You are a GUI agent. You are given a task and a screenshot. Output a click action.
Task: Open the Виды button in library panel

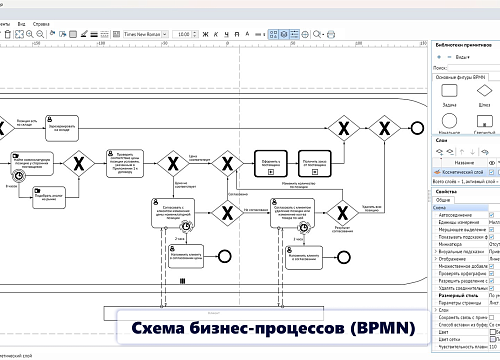(462, 57)
